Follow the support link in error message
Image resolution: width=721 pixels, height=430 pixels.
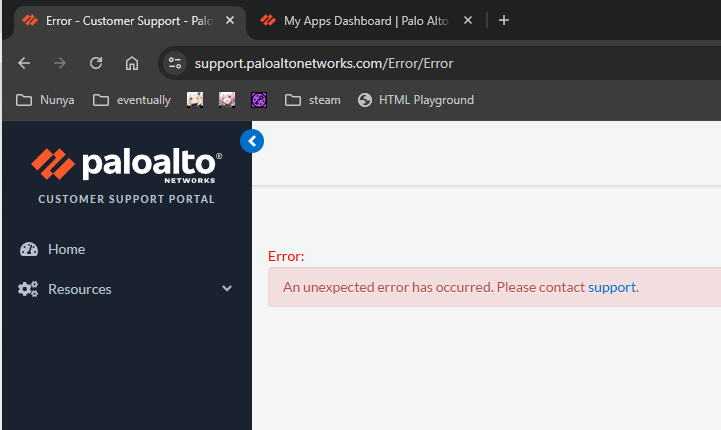click(612, 287)
